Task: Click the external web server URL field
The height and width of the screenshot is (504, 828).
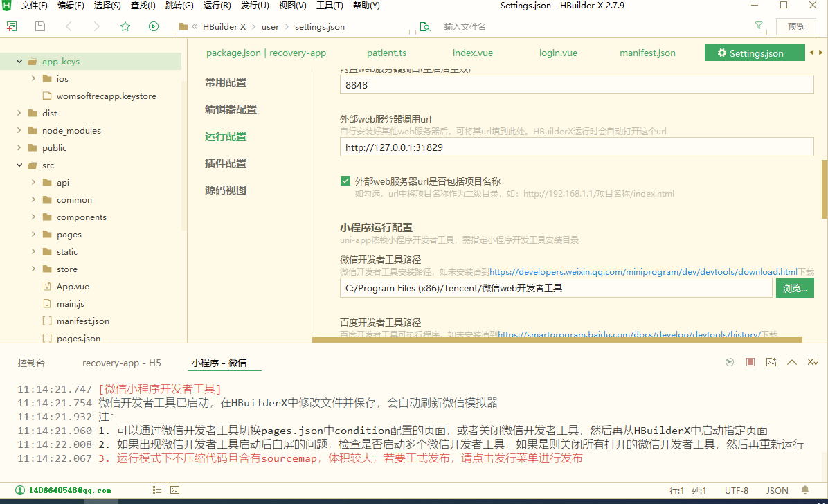Action: (x=577, y=147)
